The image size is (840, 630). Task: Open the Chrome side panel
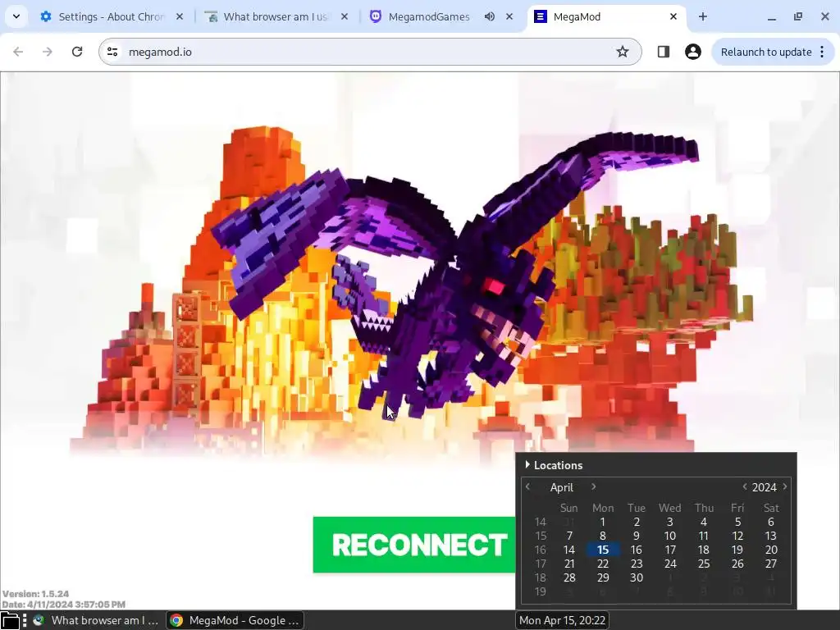(663, 52)
